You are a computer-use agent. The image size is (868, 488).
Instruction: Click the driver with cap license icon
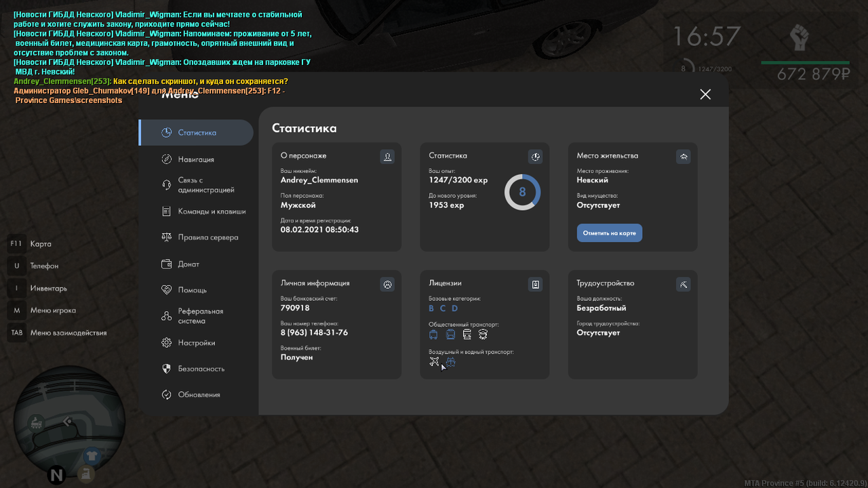[x=483, y=335]
